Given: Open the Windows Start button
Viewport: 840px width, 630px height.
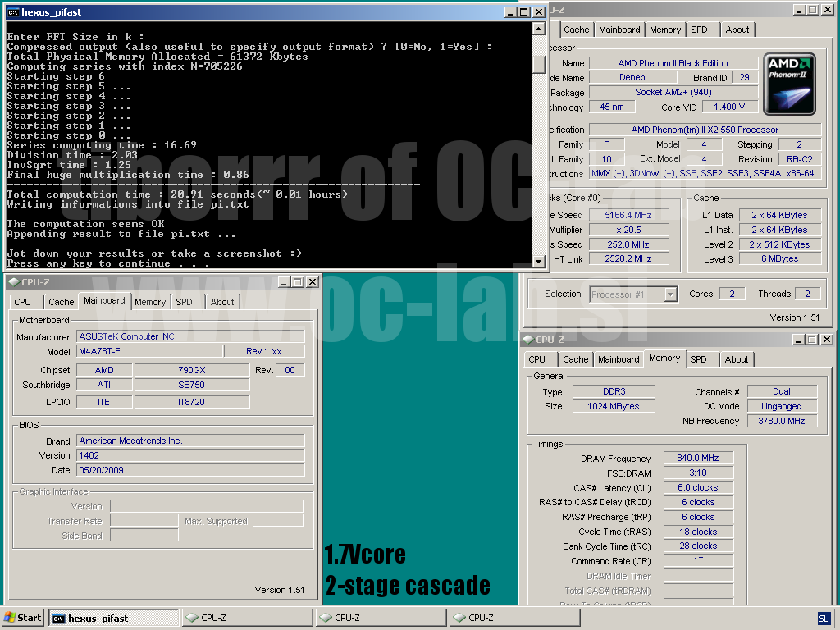Looking at the screenshot, I should tap(22, 618).
